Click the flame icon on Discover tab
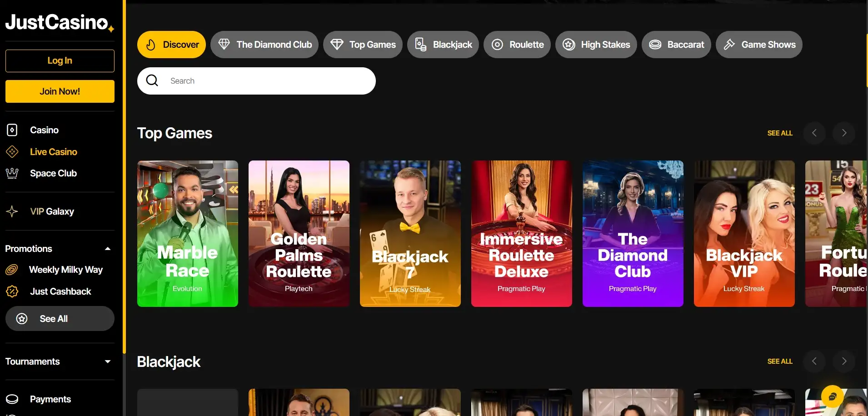This screenshot has width=868, height=416. (151, 45)
